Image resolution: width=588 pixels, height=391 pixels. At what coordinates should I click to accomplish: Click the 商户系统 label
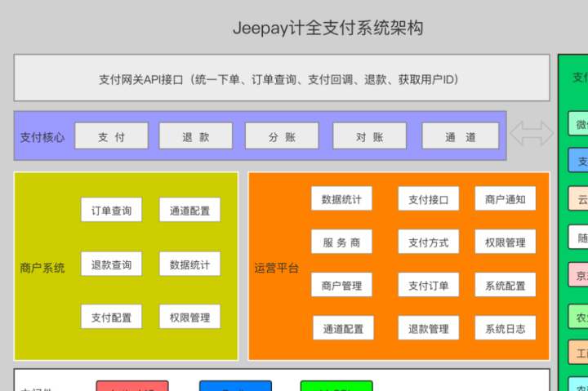tap(42, 268)
